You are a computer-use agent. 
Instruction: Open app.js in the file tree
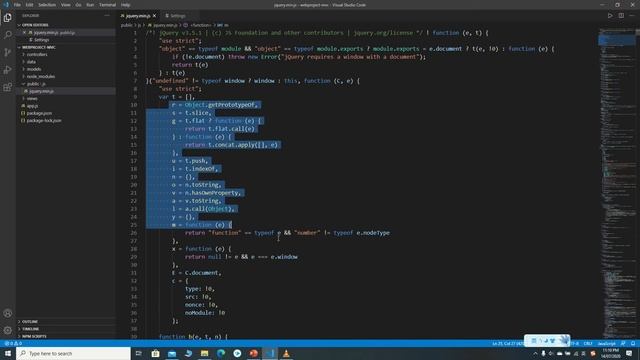click(x=32, y=106)
